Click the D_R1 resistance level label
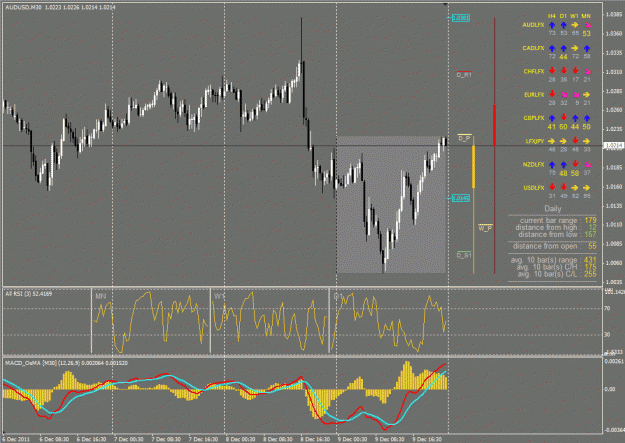Viewport: 625px width, 443px height. click(x=464, y=75)
